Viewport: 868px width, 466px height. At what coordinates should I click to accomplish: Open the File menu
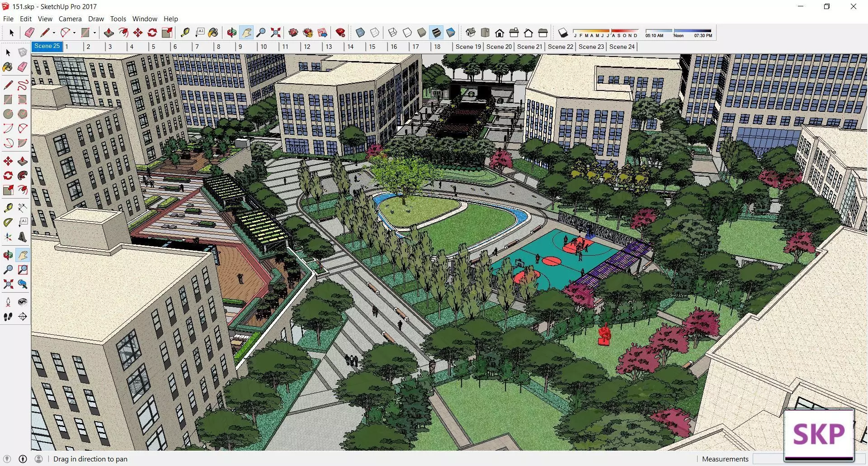[8, 19]
